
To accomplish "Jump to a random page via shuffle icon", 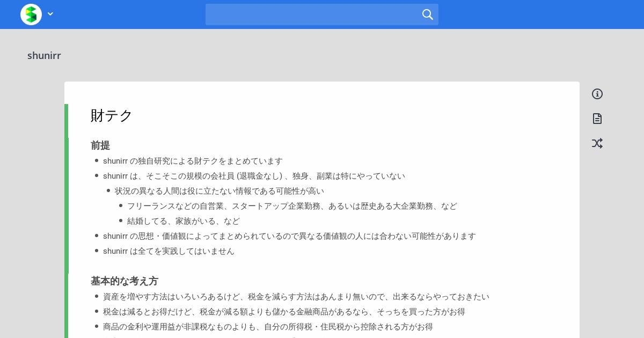I will pos(597,143).
